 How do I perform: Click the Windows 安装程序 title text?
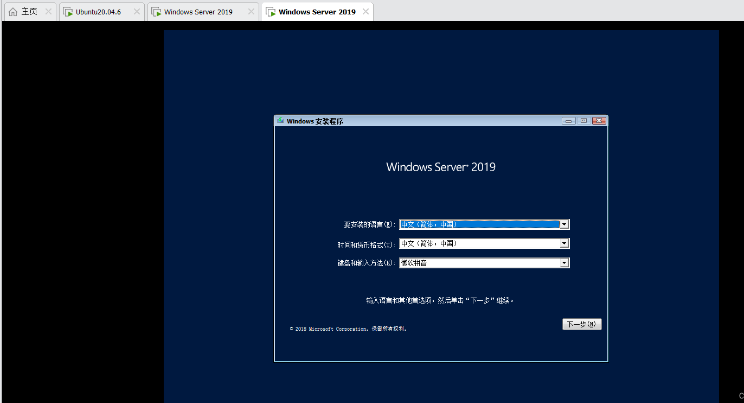tap(315, 121)
